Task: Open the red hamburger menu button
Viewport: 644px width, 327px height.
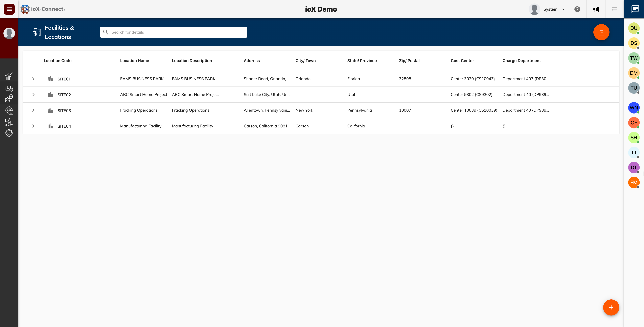Action: click(9, 9)
